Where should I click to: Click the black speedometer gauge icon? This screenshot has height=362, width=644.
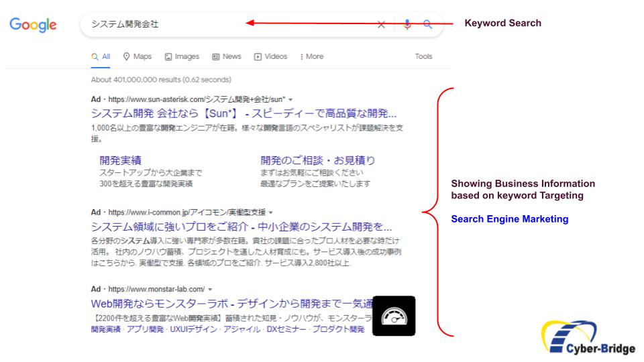point(394,316)
